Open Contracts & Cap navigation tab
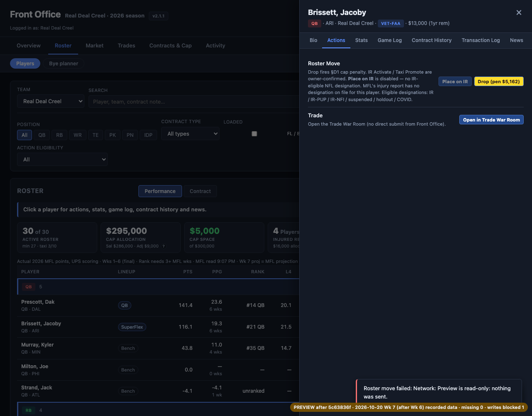Viewport: 532px width, 416px height. coord(170,46)
